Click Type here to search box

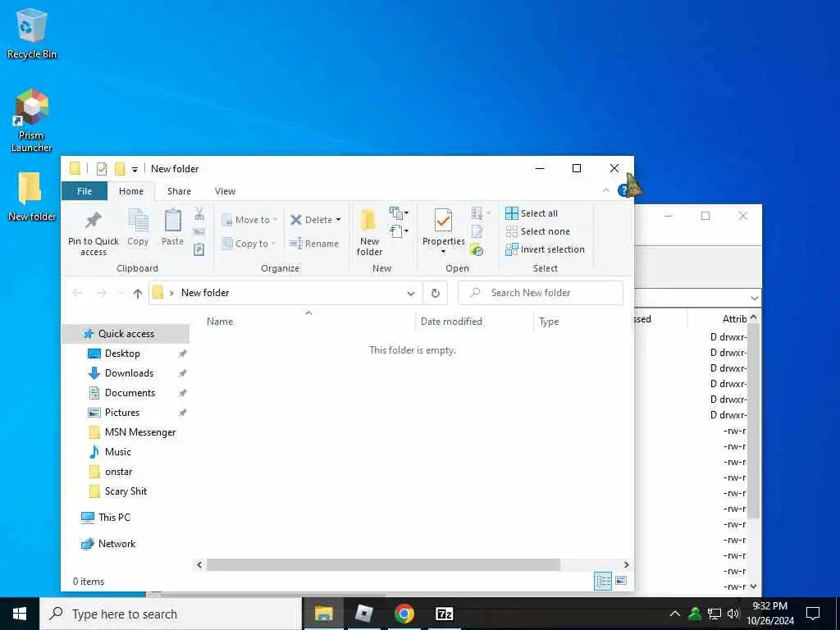(171, 614)
